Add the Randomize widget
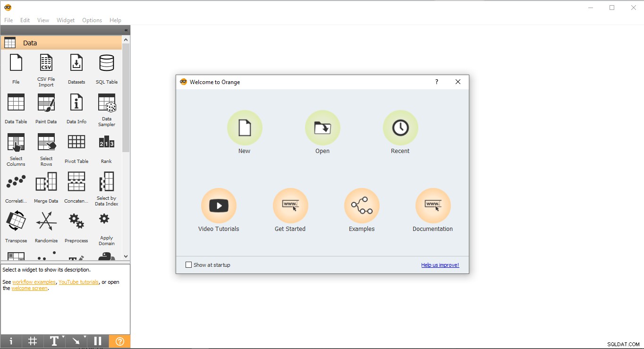644x349 pixels. click(46, 221)
